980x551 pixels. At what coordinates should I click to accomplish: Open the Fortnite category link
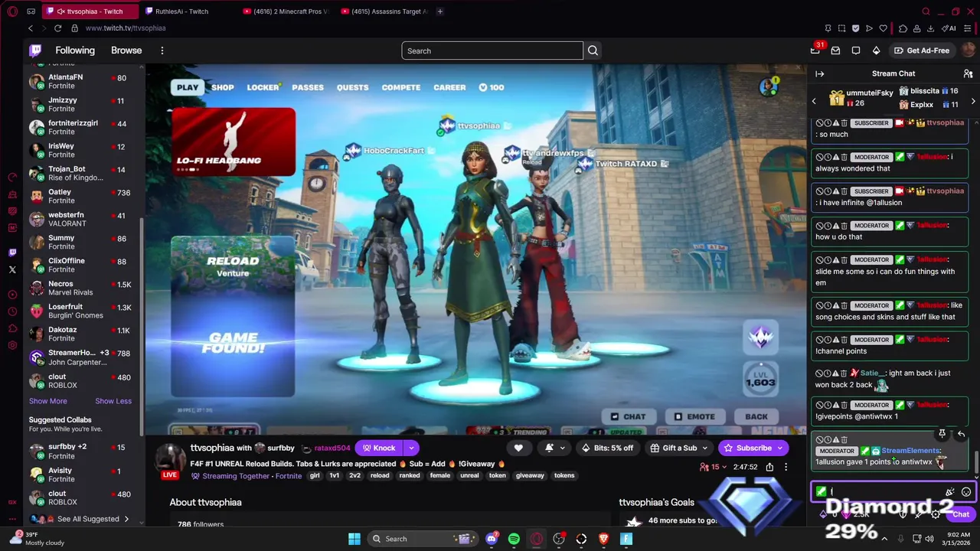pyautogui.click(x=289, y=475)
